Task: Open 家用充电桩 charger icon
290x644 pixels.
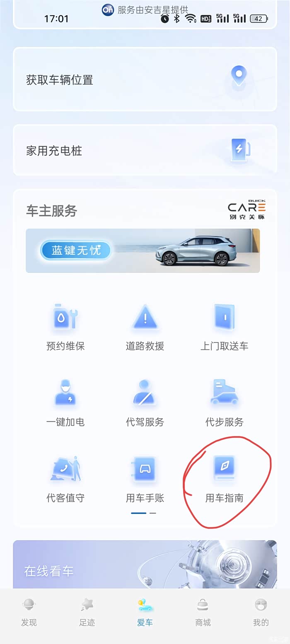Action: click(x=240, y=150)
